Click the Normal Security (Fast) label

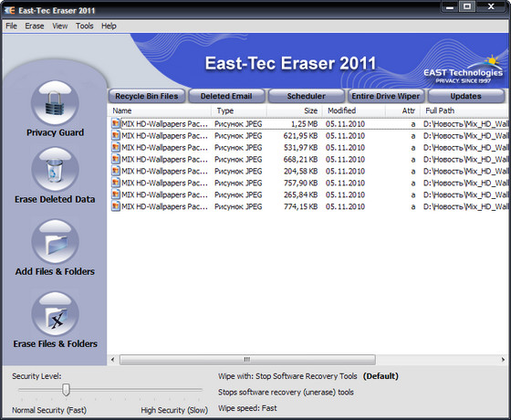coord(49,410)
